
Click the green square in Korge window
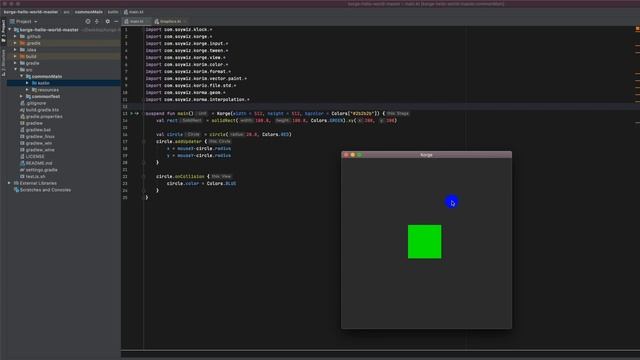424,242
